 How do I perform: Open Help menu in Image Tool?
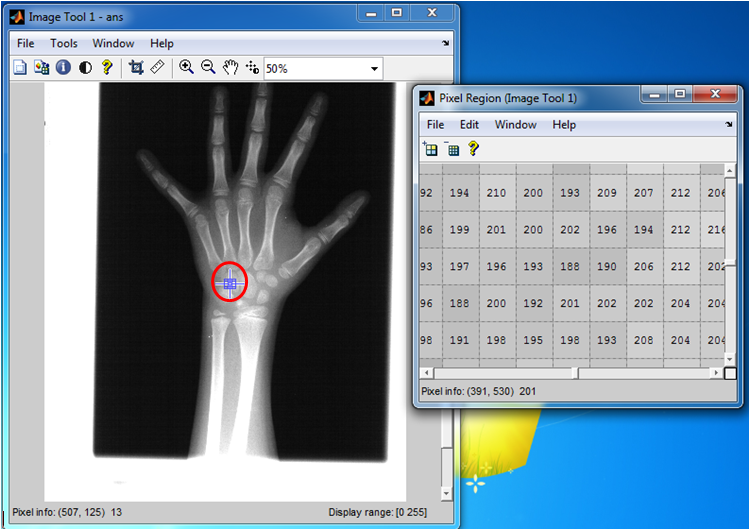162,44
